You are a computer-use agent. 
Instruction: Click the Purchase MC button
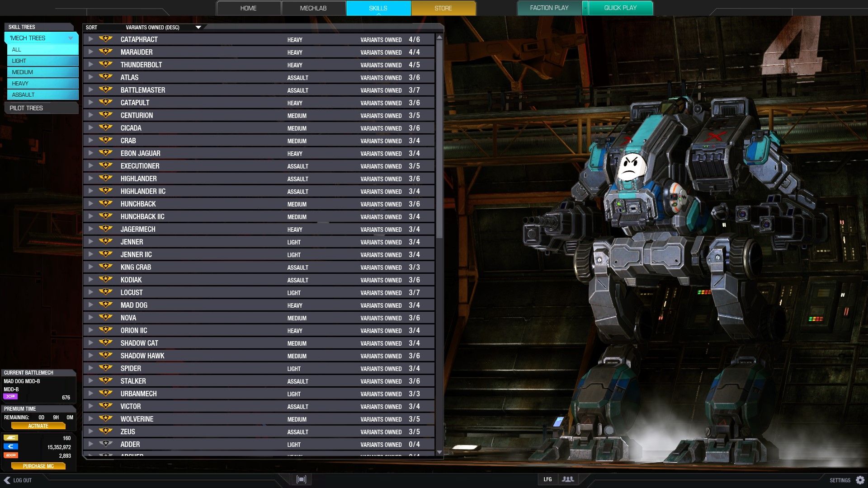[x=38, y=466]
